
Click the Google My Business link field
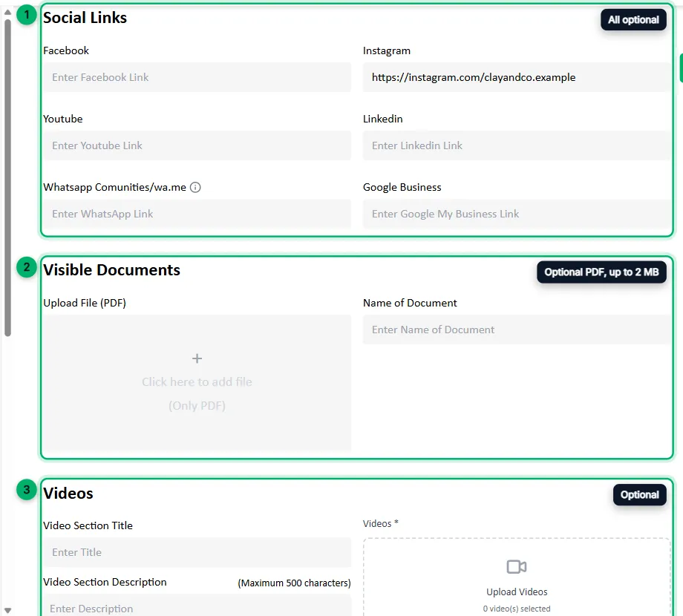tap(517, 214)
